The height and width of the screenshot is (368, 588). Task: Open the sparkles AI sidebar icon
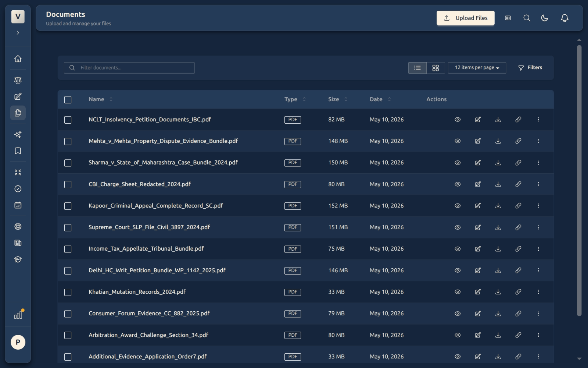click(x=18, y=134)
